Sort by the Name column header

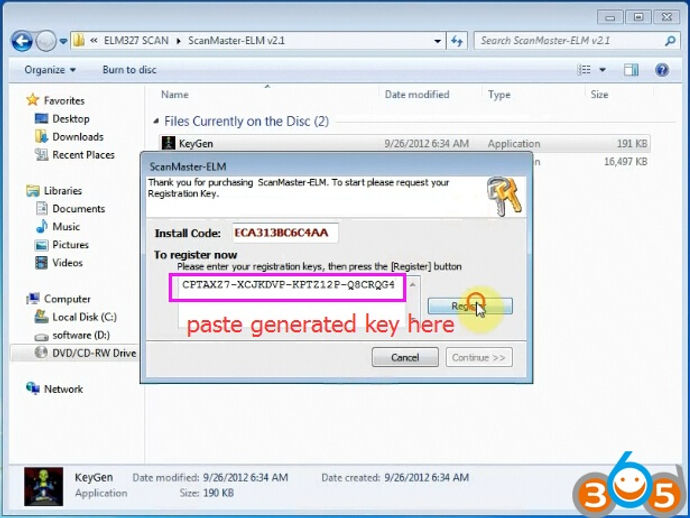tap(175, 94)
